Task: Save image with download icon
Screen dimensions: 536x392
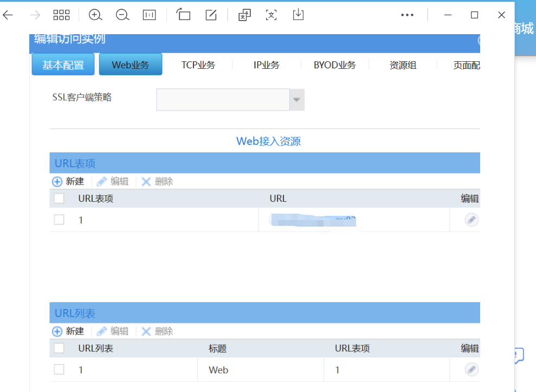Action: coord(298,15)
